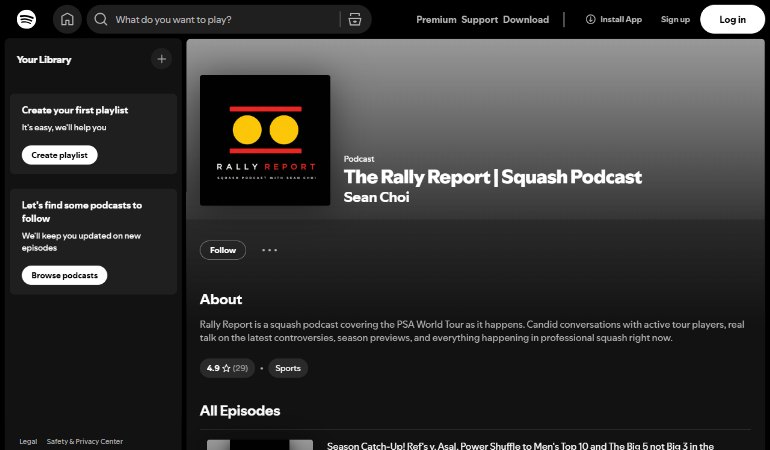The width and height of the screenshot is (770, 450).
Task: Click the All Episodes heading
Action: pyautogui.click(x=240, y=411)
